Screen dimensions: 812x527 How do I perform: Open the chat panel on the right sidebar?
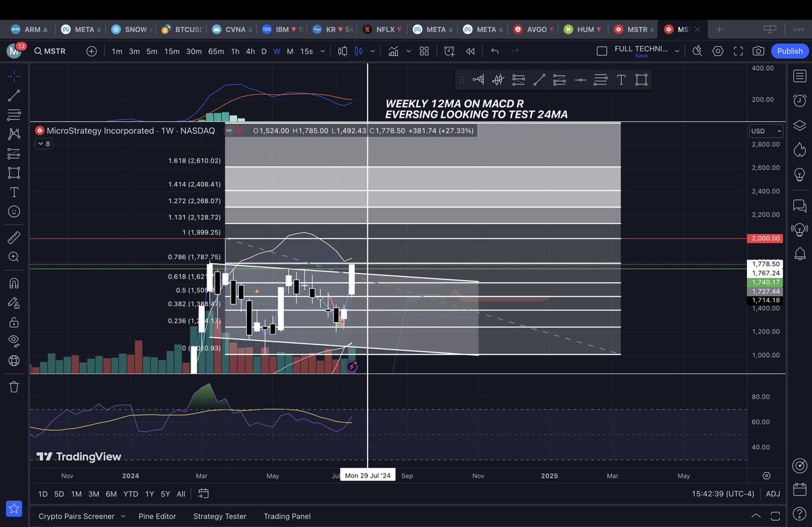click(x=800, y=205)
